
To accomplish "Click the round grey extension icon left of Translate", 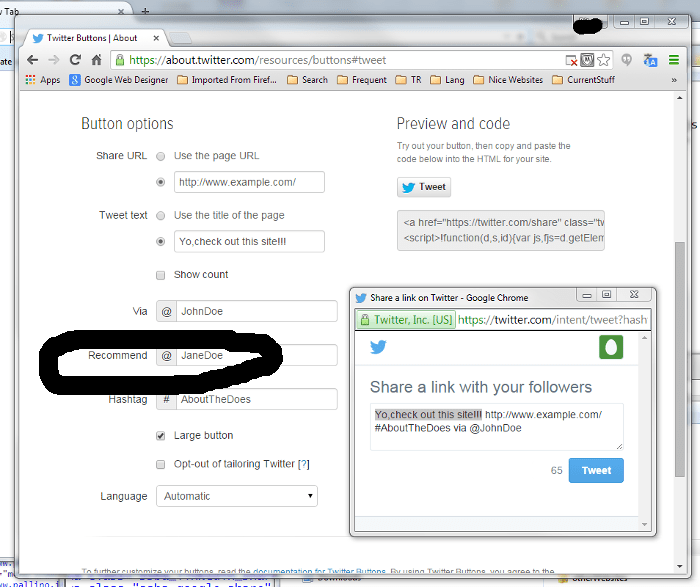I will point(627,60).
